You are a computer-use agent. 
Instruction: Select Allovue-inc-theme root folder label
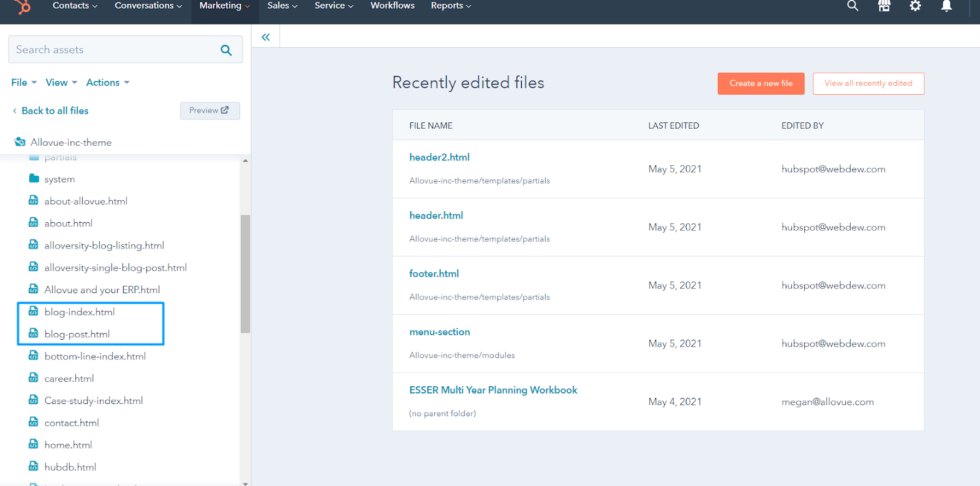coord(71,143)
